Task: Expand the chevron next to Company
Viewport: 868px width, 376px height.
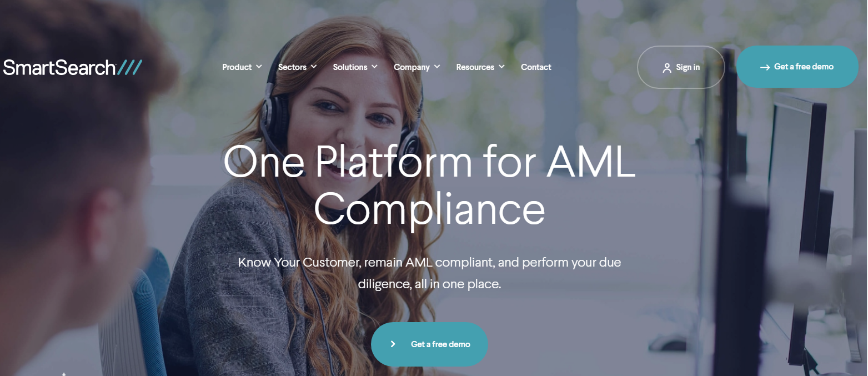Action: click(x=437, y=67)
